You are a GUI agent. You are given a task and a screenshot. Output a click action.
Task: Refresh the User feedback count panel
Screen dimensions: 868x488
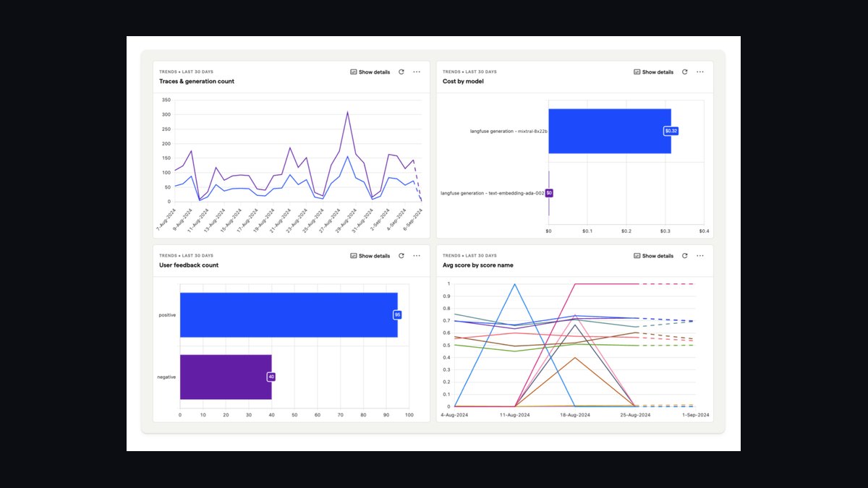401,256
